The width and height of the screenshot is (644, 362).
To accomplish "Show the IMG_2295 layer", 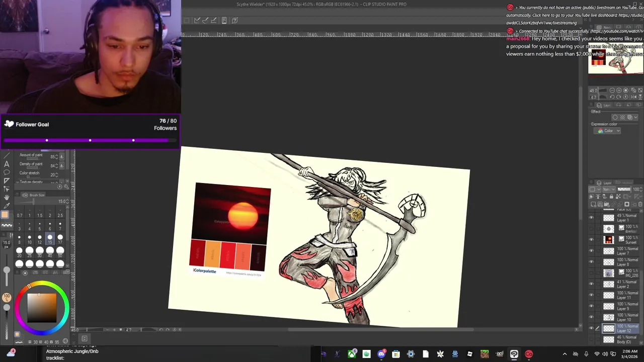I will [591, 273].
